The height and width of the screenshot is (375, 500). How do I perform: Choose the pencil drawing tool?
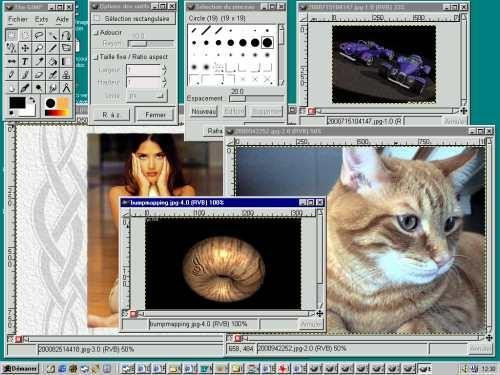(11, 75)
